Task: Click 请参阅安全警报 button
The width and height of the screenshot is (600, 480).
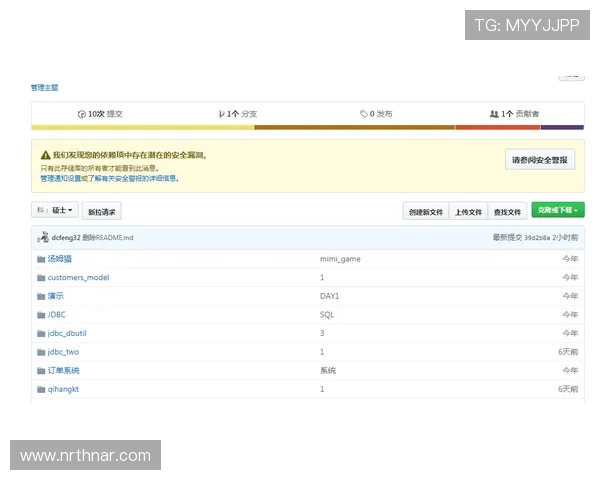Action: click(540, 160)
